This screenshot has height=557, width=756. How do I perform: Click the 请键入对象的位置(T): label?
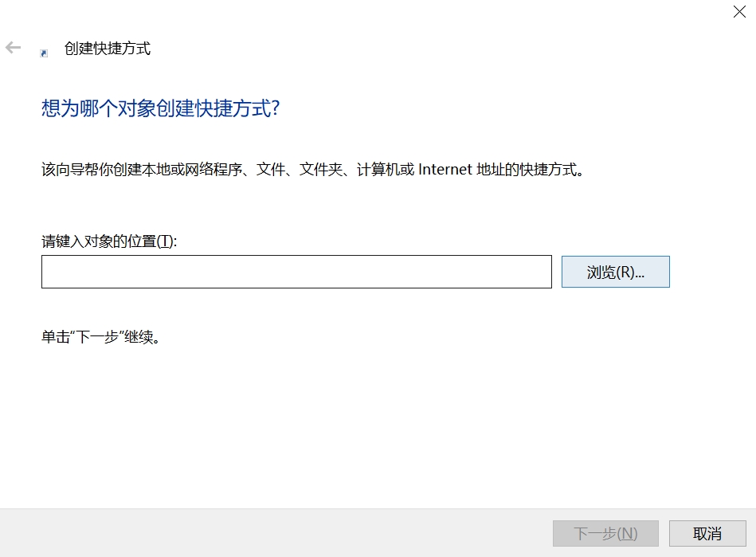pyautogui.click(x=109, y=241)
